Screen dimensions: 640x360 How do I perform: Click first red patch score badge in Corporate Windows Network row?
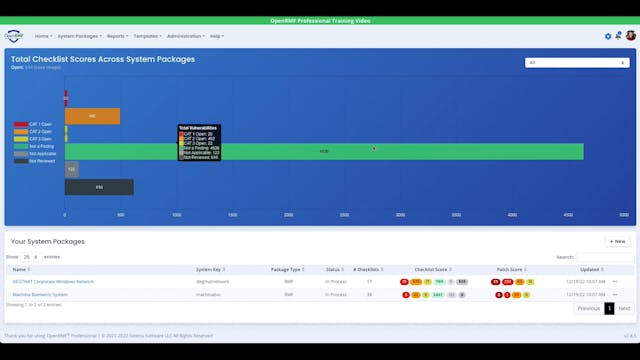496,282
